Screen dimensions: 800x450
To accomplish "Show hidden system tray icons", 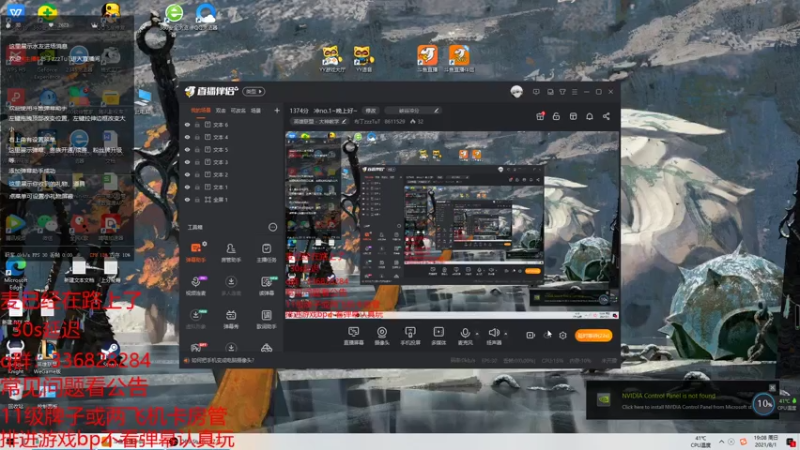I will click(721, 442).
